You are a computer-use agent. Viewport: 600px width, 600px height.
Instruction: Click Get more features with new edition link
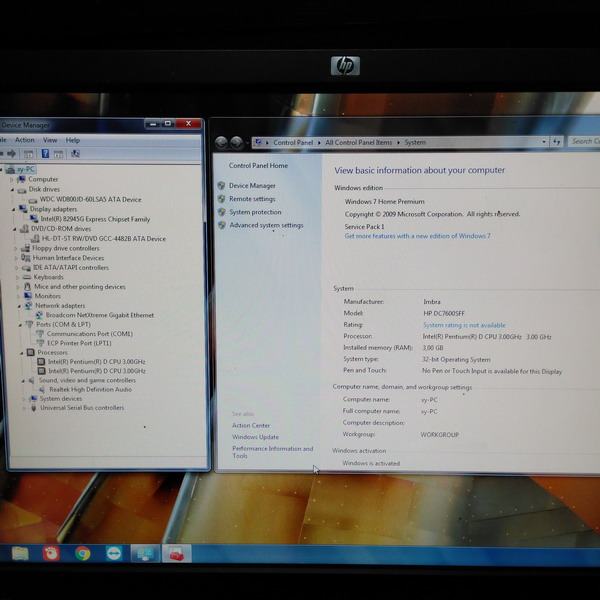(417, 236)
